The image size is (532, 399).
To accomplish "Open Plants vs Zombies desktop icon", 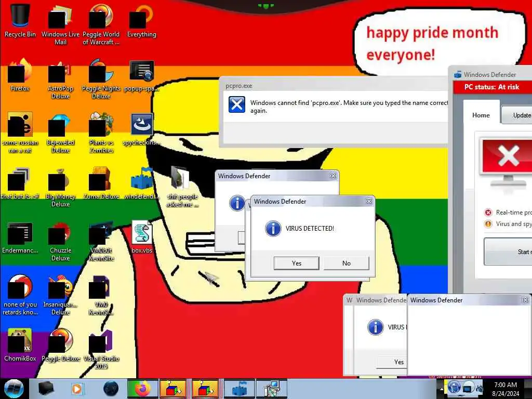I will tap(101, 133).
